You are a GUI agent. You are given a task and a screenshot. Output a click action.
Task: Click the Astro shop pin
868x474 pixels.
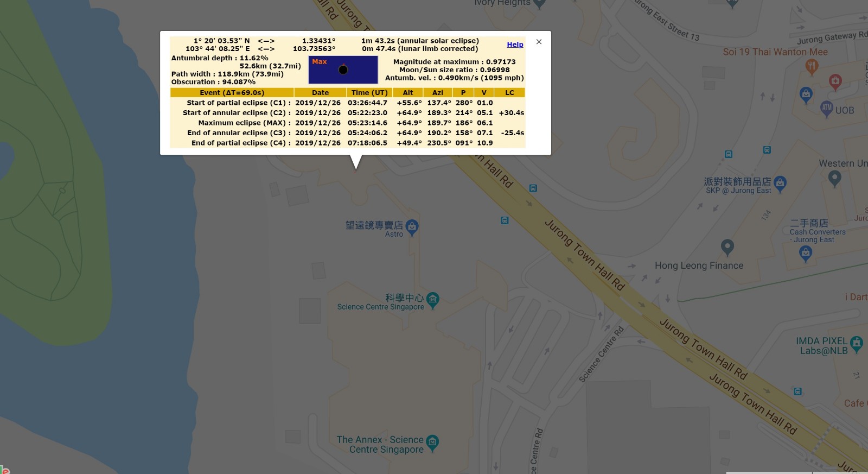click(x=412, y=227)
